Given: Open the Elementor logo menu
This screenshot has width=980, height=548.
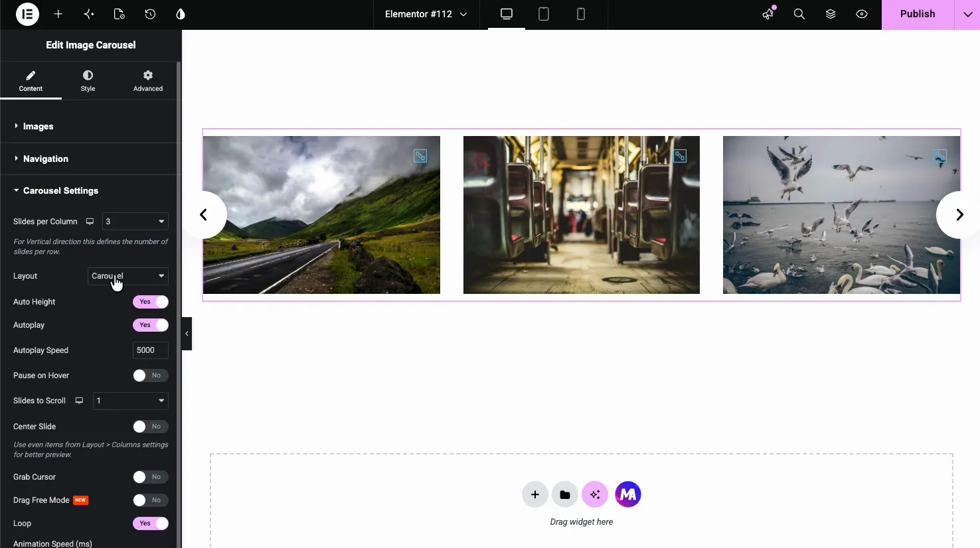Looking at the screenshot, I should [x=27, y=14].
